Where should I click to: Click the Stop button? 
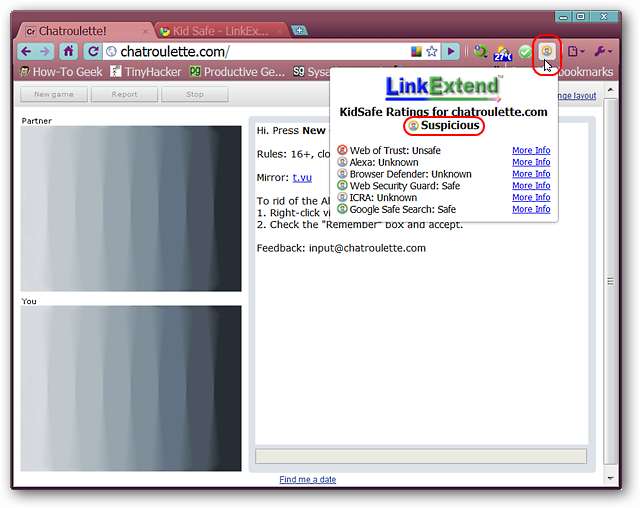(x=195, y=94)
